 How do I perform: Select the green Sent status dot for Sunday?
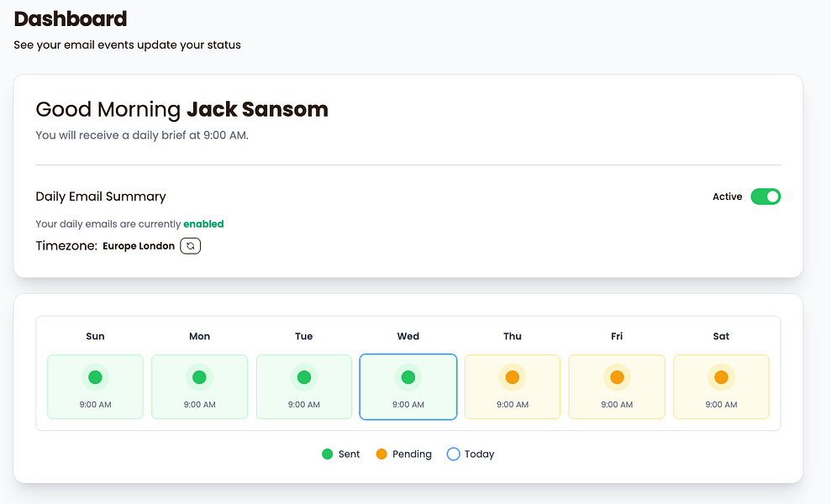pyautogui.click(x=95, y=377)
